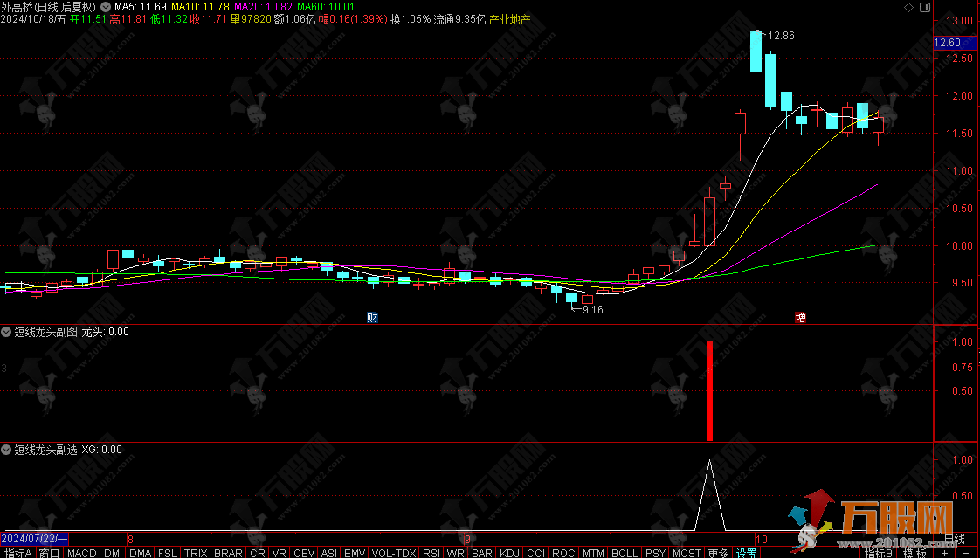Click the month 9 timeline marker
This screenshot has height=558, width=980.
[x=467, y=540]
